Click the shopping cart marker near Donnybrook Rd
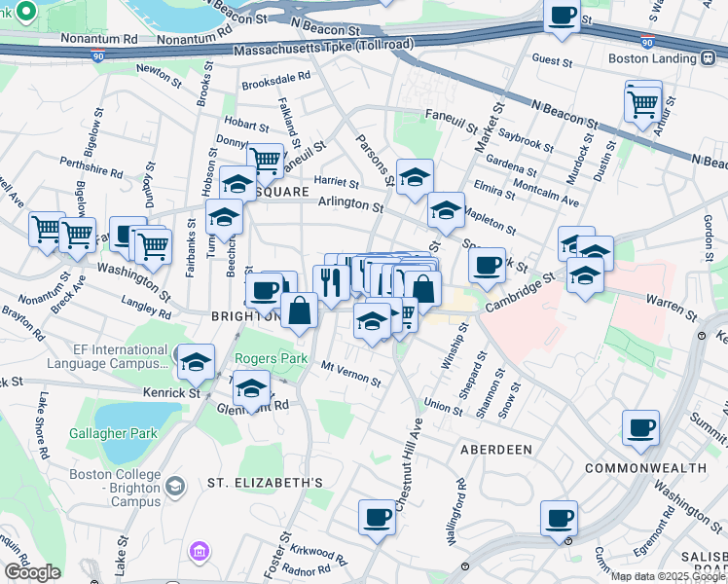 click(265, 164)
